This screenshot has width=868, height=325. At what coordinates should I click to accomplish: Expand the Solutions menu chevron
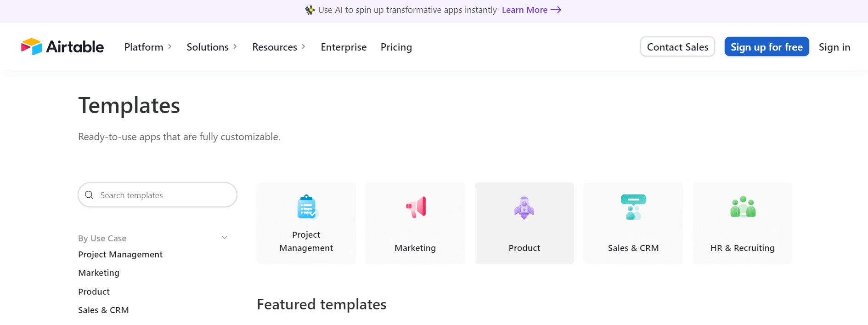235,47
